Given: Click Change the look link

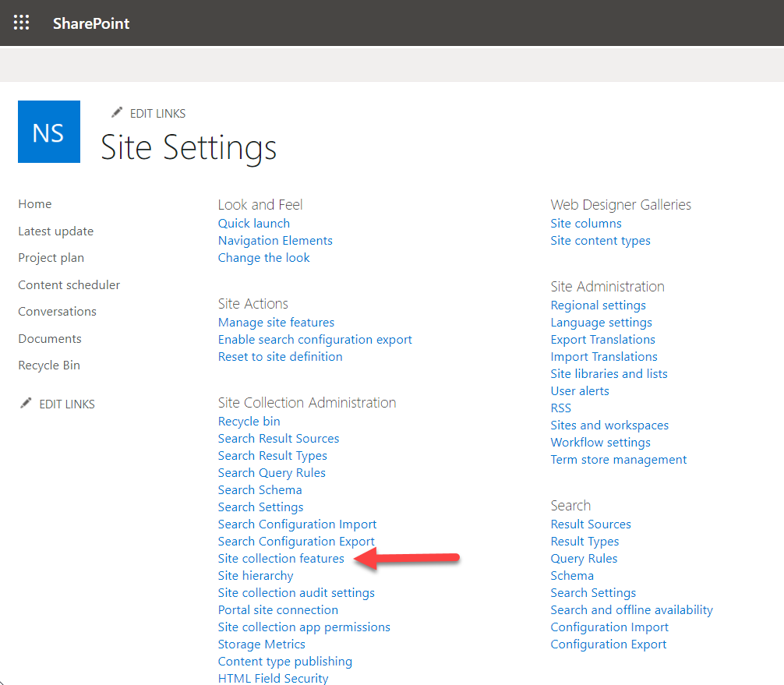Looking at the screenshot, I should [264, 258].
